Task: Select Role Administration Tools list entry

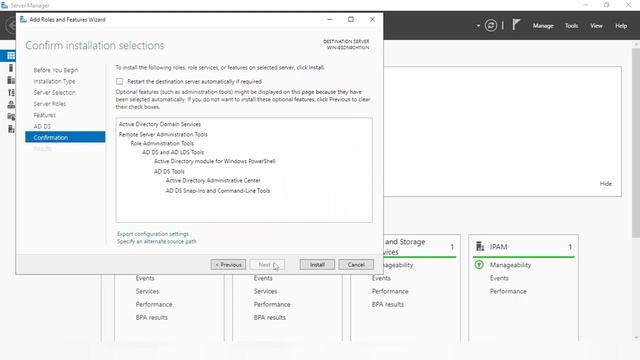Action: [x=162, y=143]
